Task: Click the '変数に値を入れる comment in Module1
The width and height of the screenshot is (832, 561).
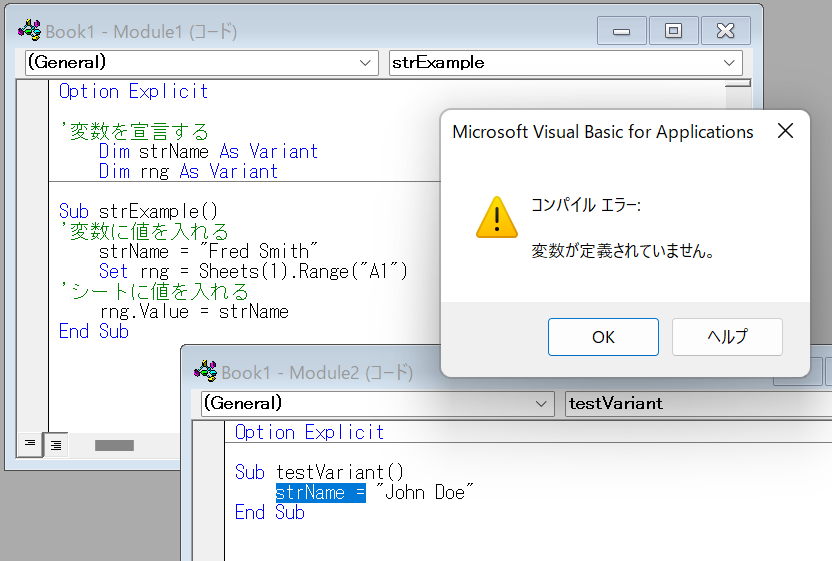Action: [144, 231]
